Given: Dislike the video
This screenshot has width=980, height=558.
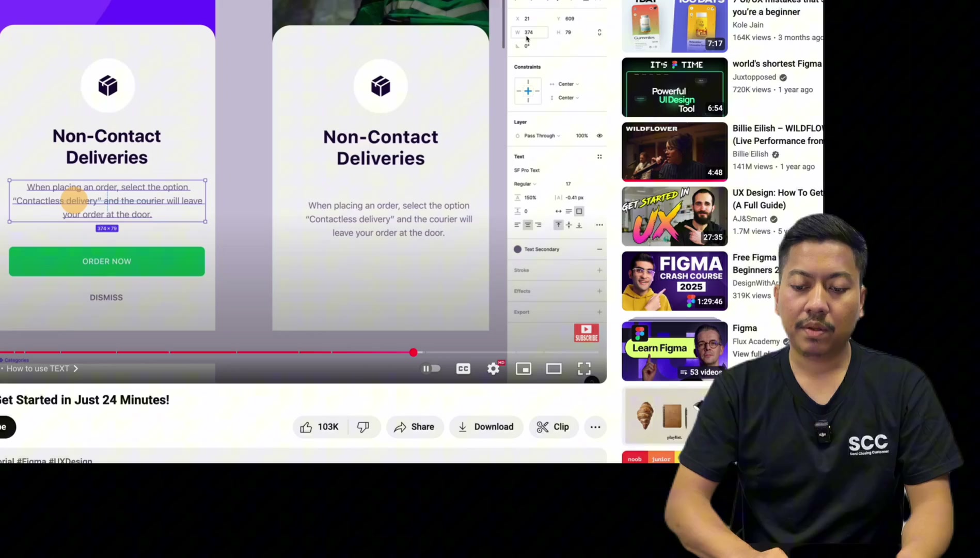Looking at the screenshot, I should (363, 427).
